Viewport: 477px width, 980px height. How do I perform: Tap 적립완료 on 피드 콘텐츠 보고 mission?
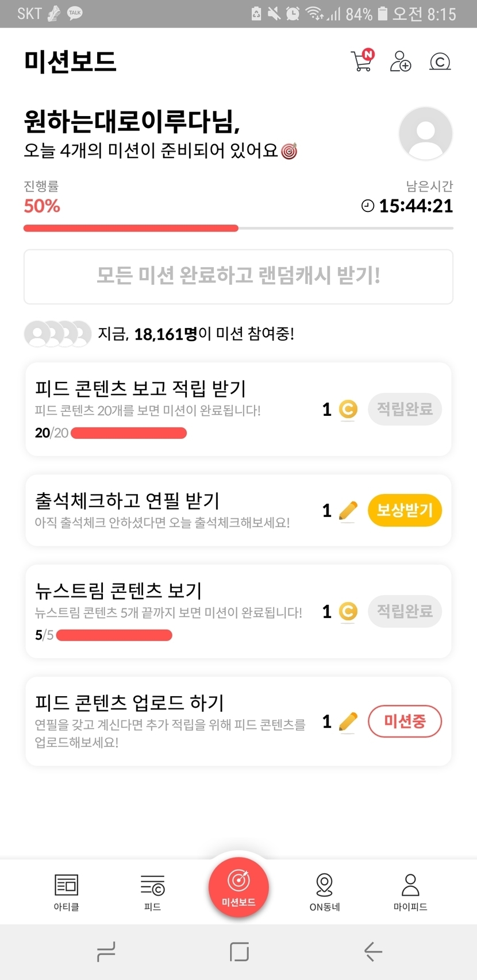click(x=405, y=409)
